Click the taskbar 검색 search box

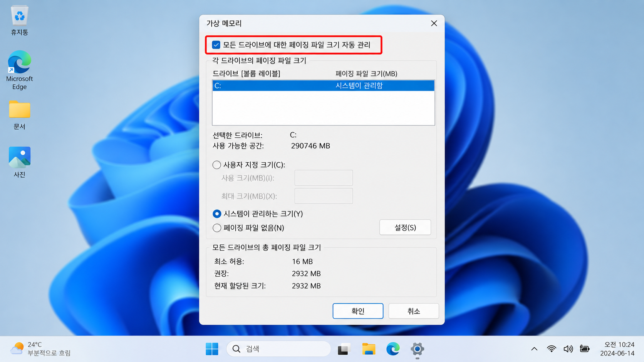tap(278, 349)
